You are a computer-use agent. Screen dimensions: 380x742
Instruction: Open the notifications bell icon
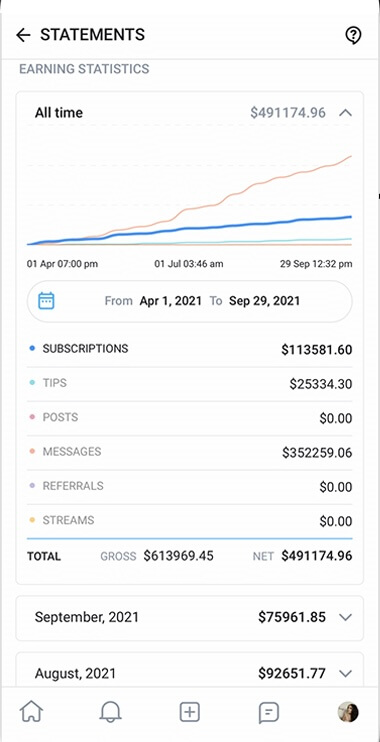(110, 712)
